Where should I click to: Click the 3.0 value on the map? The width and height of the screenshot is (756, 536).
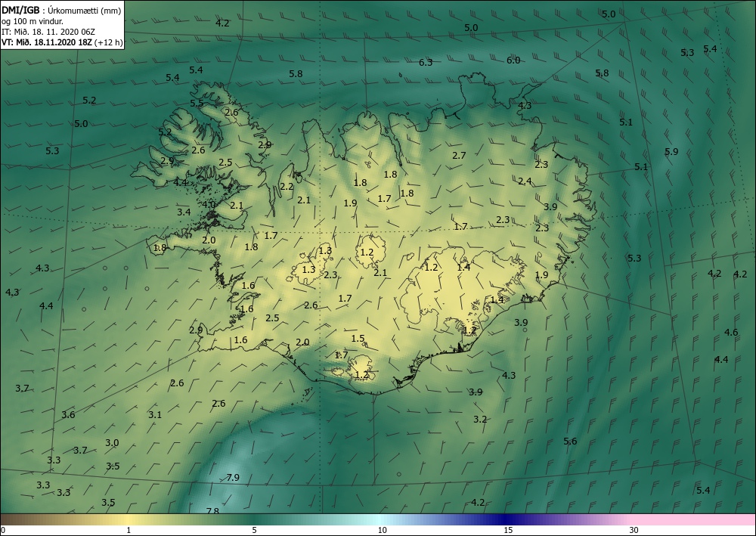pyautogui.click(x=113, y=442)
